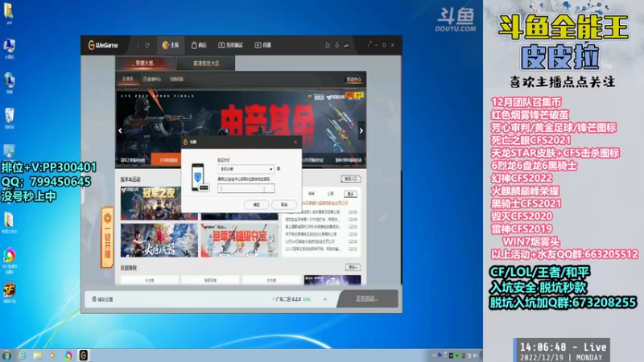The width and height of the screenshot is (644, 362).
Task: Select the 穿越火线 game tab
Action: pyautogui.click(x=145, y=64)
